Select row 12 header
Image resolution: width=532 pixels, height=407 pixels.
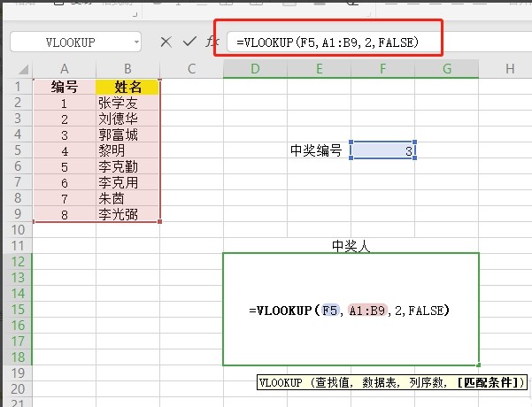(x=18, y=262)
